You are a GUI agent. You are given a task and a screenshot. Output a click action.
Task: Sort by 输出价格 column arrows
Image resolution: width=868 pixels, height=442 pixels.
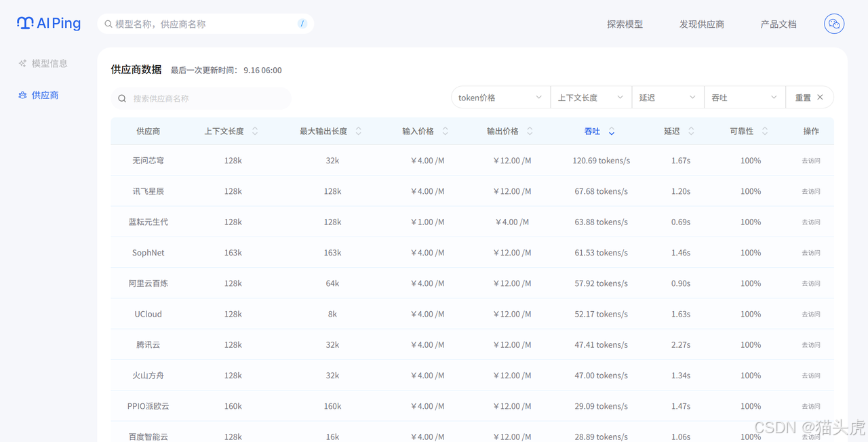pyautogui.click(x=530, y=131)
